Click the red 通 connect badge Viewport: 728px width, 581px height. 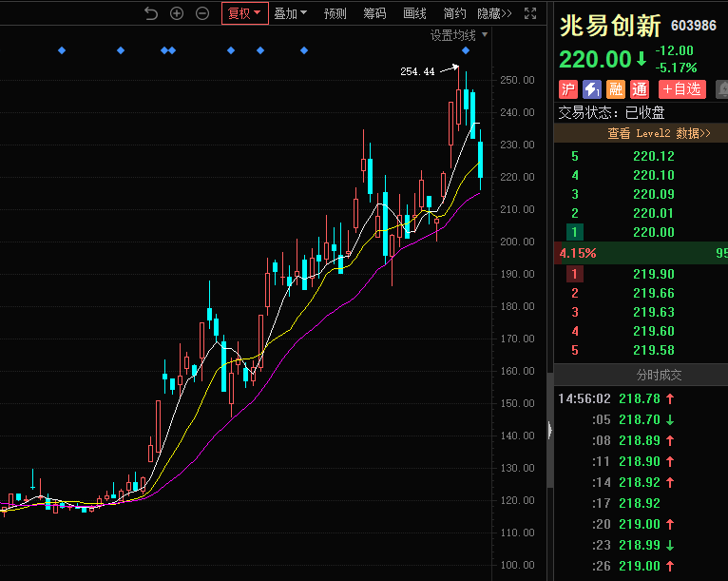coord(640,89)
